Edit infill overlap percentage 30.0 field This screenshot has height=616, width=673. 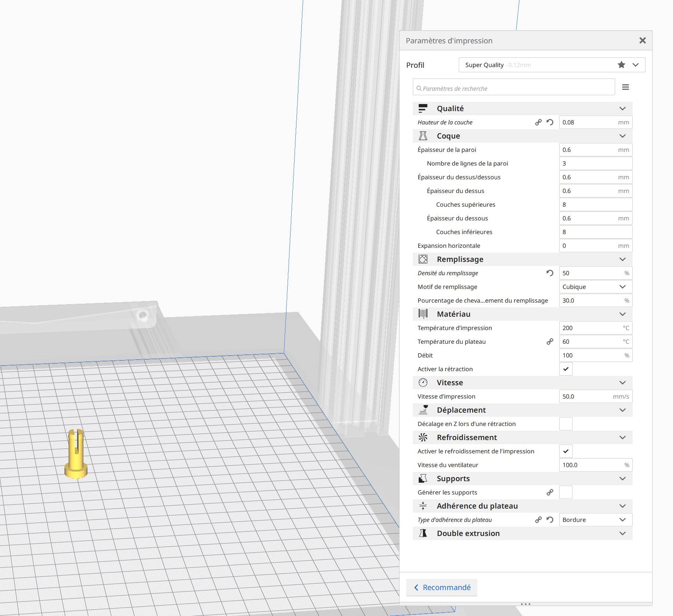point(596,300)
